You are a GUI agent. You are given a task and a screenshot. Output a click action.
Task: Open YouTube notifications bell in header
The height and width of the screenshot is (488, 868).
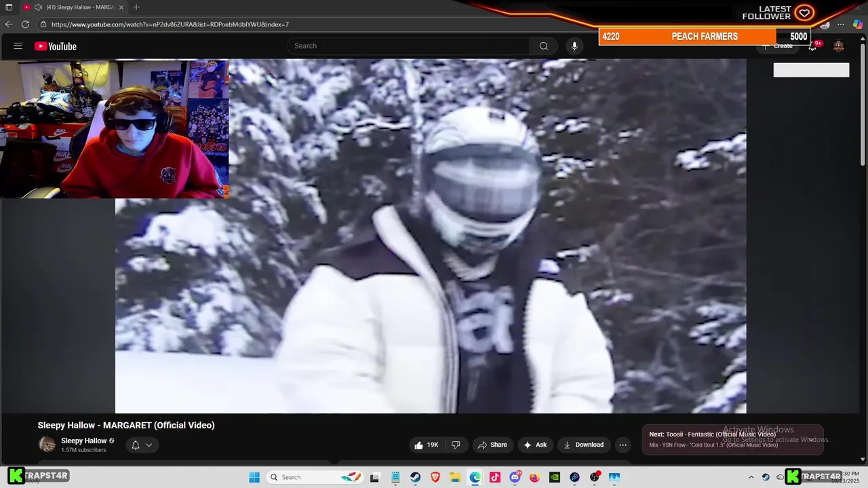tap(812, 46)
